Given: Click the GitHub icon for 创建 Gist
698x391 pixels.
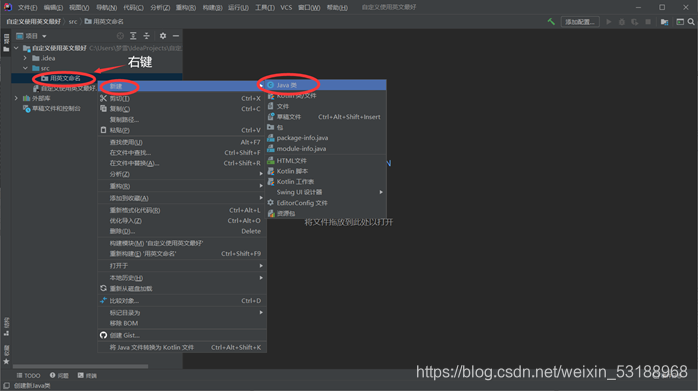Looking at the screenshot, I should [103, 335].
